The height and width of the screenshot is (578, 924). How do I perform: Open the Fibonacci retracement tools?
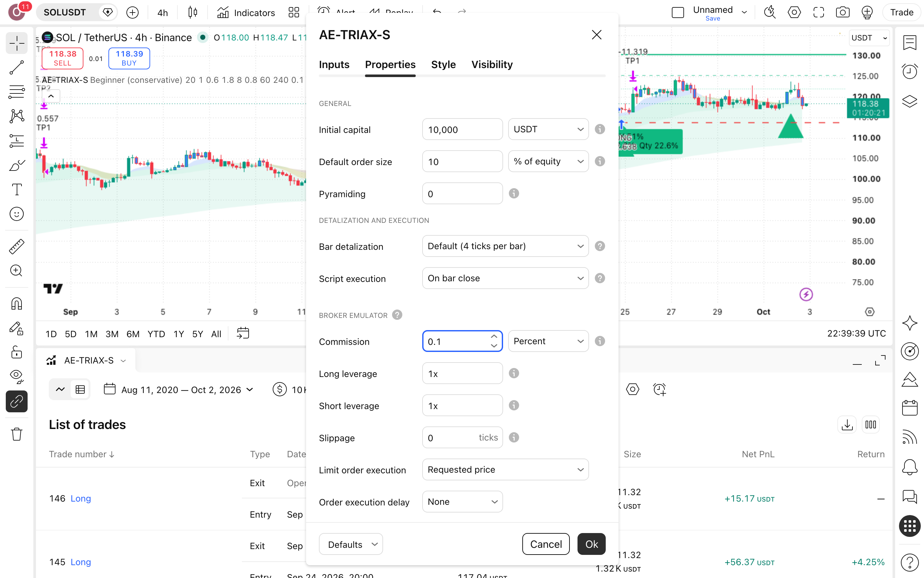[16, 92]
